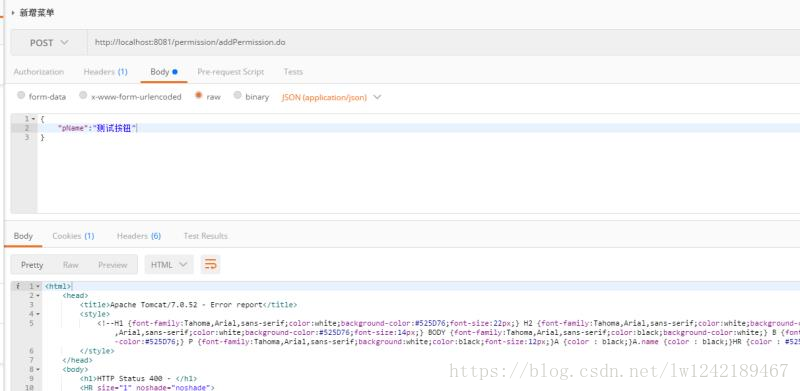
Task: Select the raw body type radio
Action: (x=199, y=95)
